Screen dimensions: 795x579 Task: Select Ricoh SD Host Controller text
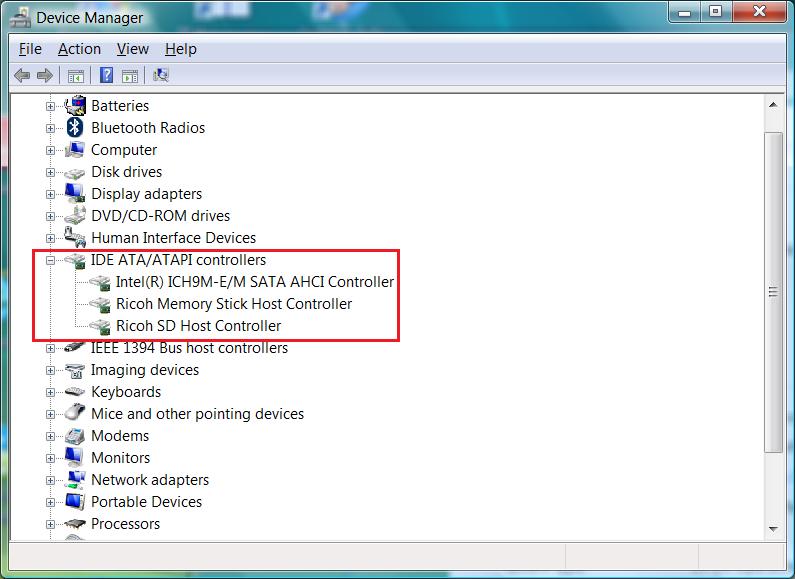click(198, 326)
